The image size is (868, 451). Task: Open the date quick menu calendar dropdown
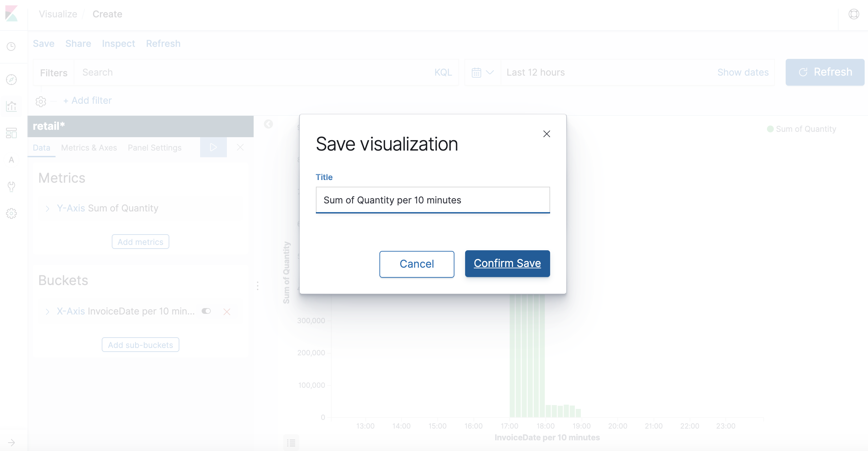(482, 72)
